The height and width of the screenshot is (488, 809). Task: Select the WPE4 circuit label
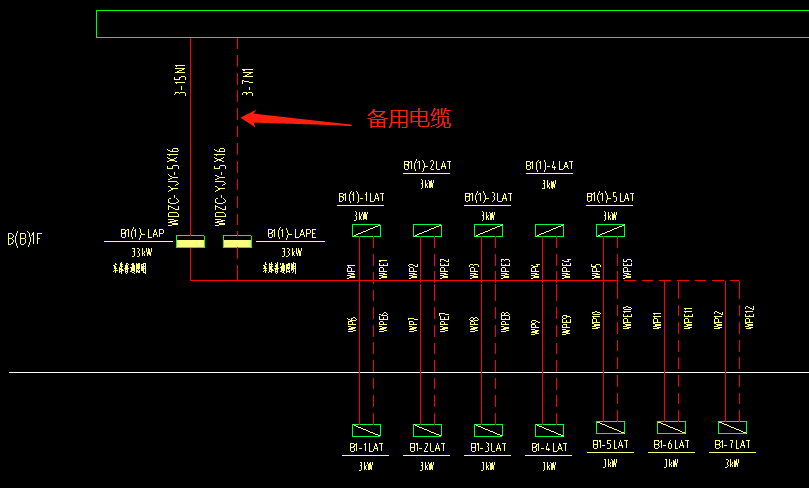coord(566,269)
